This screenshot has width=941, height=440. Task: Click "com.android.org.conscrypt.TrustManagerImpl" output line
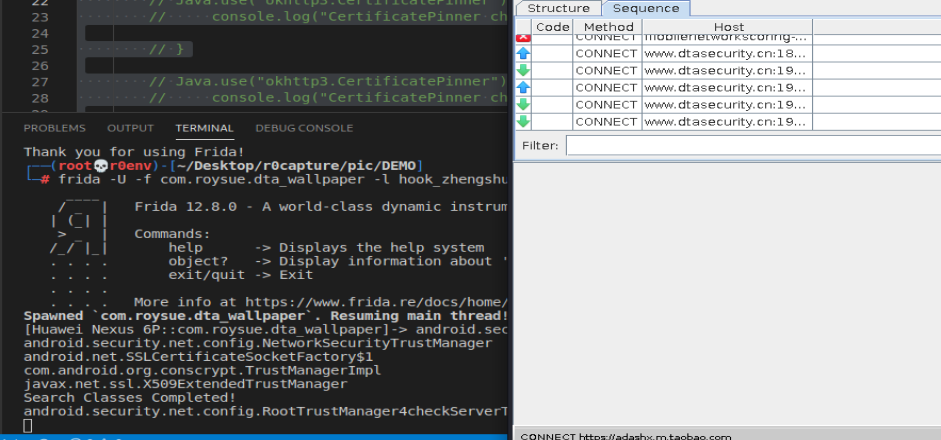[x=202, y=370]
